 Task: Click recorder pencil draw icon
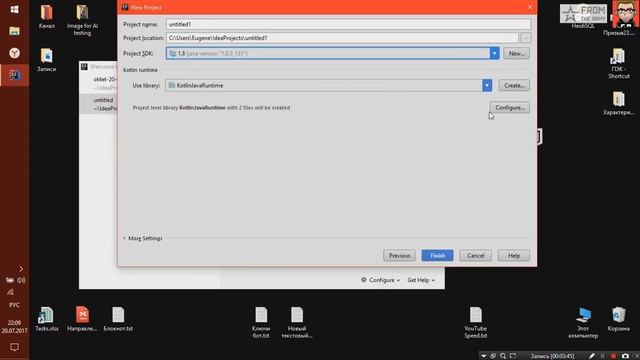point(592,356)
